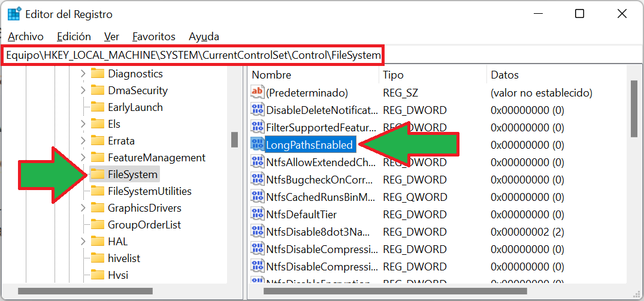Click the values pane vertical scrollbar thumb
Screen dimensions: 644x301
coord(634,109)
